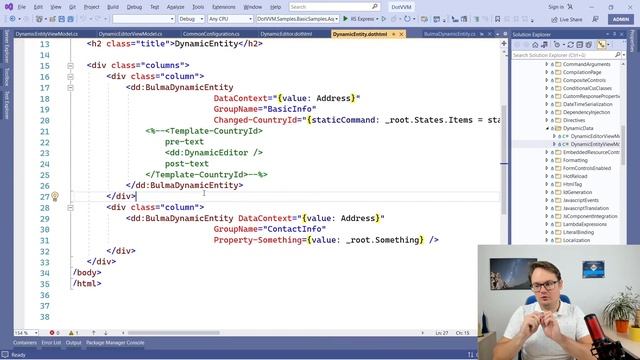Click the red error count icon in editor footer

[52, 333]
